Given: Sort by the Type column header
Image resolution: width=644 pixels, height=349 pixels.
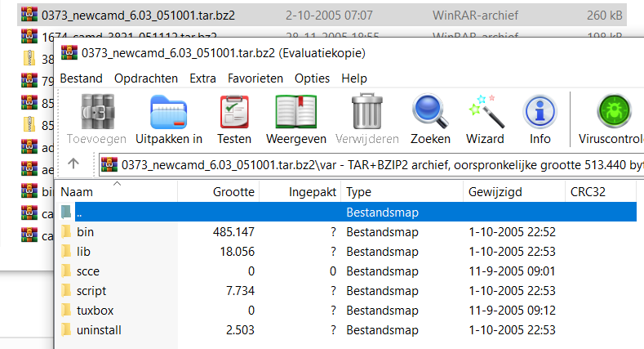Looking at the screenshot, I should point(402,191).
